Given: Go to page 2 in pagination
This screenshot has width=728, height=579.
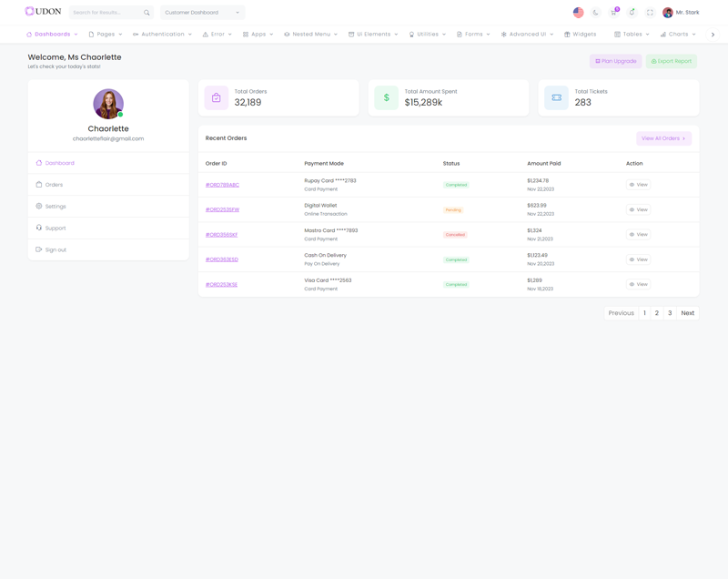Looking at the screenshot, I should coord(657,313).
